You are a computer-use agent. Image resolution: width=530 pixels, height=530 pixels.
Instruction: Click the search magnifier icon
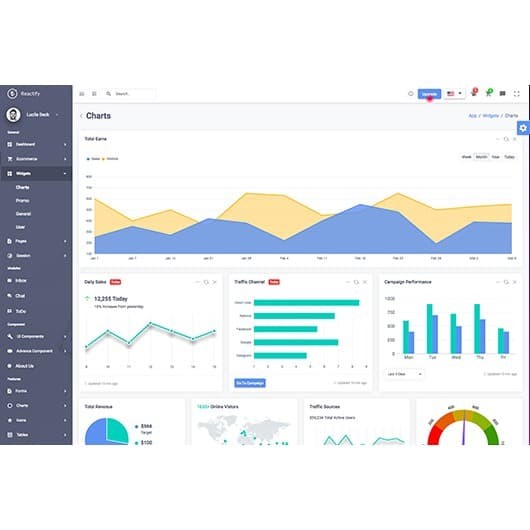click(108, 94)
